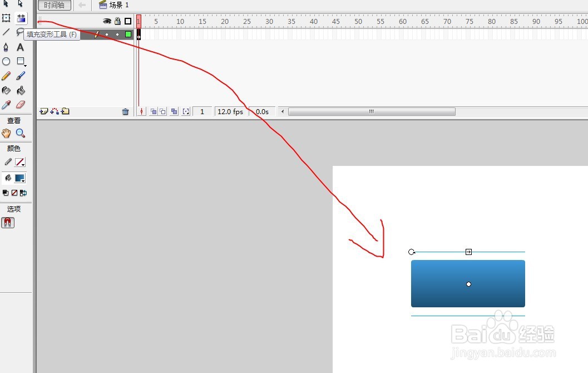Open the stroke color swatch picker
This screenshot has width=588, height=373.
click(x=20, y=162)
